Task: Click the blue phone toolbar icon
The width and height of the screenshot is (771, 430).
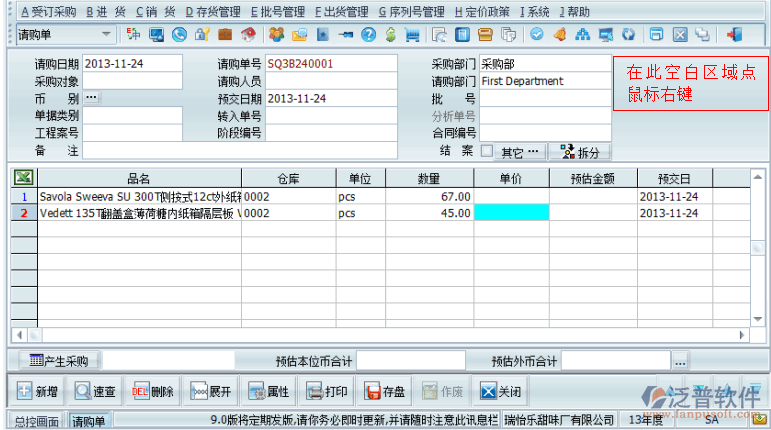Action: [x=179, y=34]
